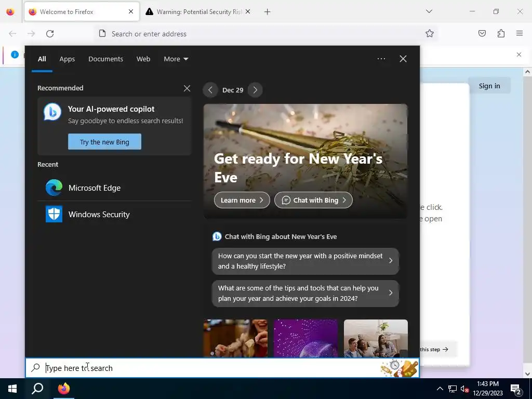Click the blue info icon in notification bar
The height and width of the screenshot is (399, 532).
pos(15,54)
